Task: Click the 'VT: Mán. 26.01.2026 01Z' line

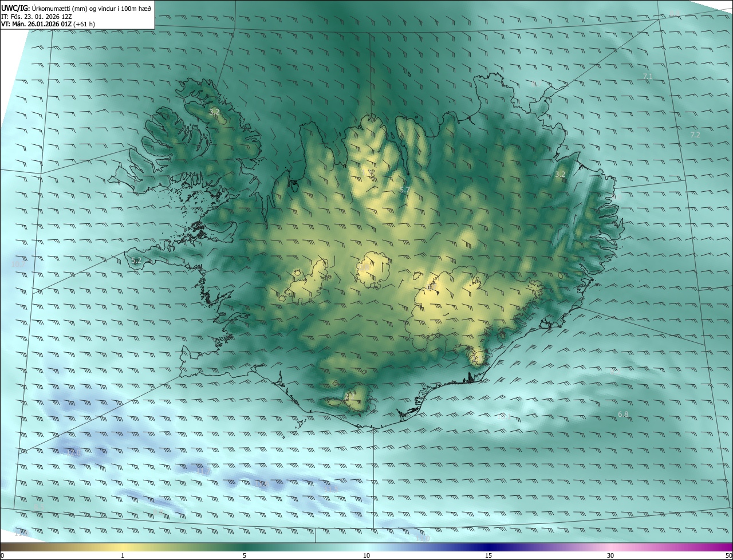Action: coord(48,25)
